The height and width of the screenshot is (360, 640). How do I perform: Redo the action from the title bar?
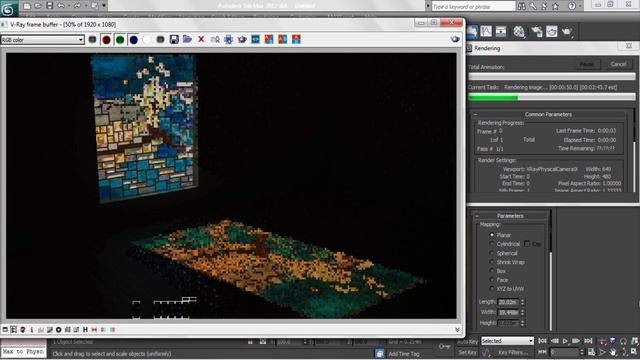[77, 6]
